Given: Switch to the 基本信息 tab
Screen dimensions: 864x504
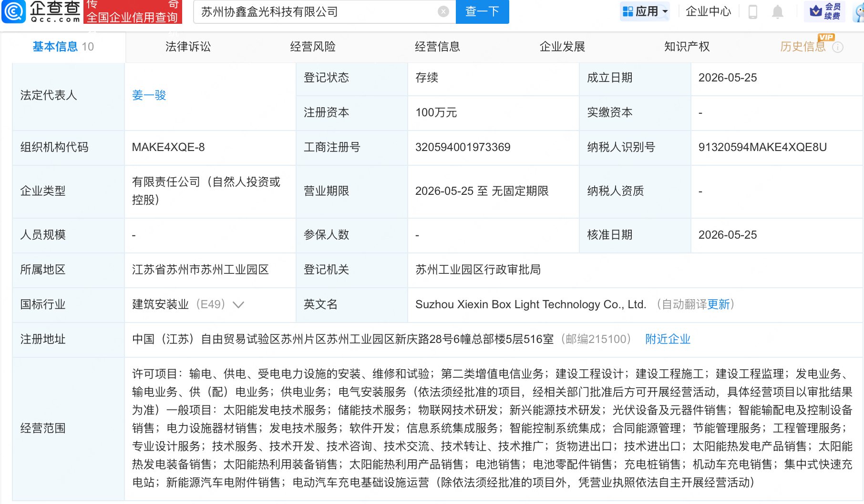Looking at the screenshot, I should [x=63, y=47].
